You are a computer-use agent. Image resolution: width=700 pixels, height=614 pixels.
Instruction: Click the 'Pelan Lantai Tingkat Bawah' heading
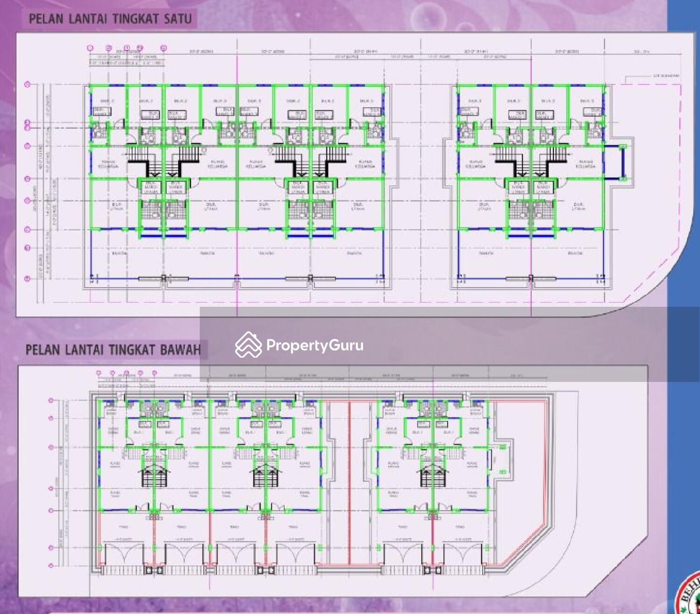coord(113,350)
